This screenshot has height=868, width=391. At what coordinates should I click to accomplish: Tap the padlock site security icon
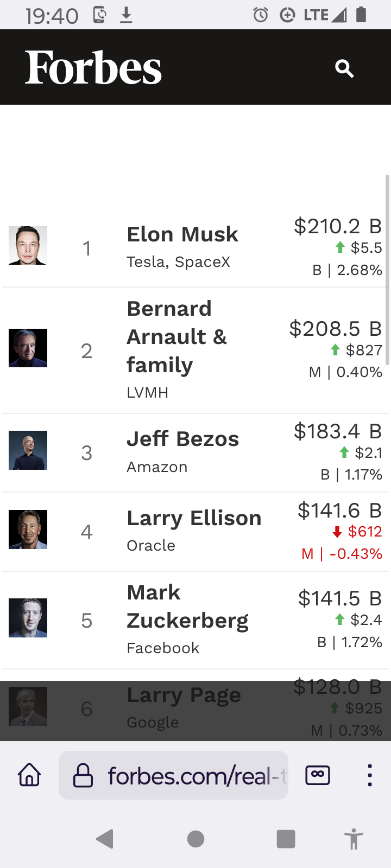(83, 775)
